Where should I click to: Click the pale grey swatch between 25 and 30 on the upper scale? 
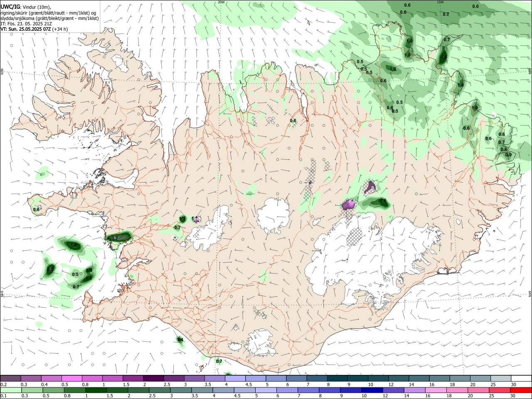(x=501, y=378)
